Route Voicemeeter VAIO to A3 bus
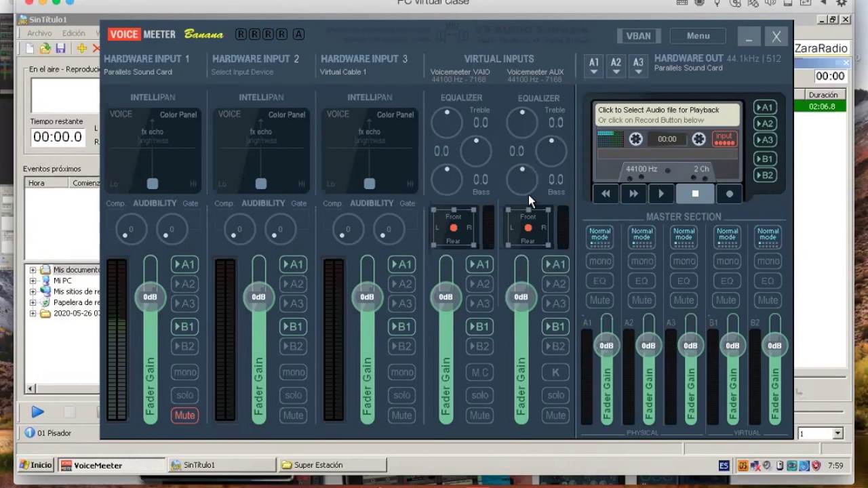This screenshot has width=868, height=488. pos(479,304)
